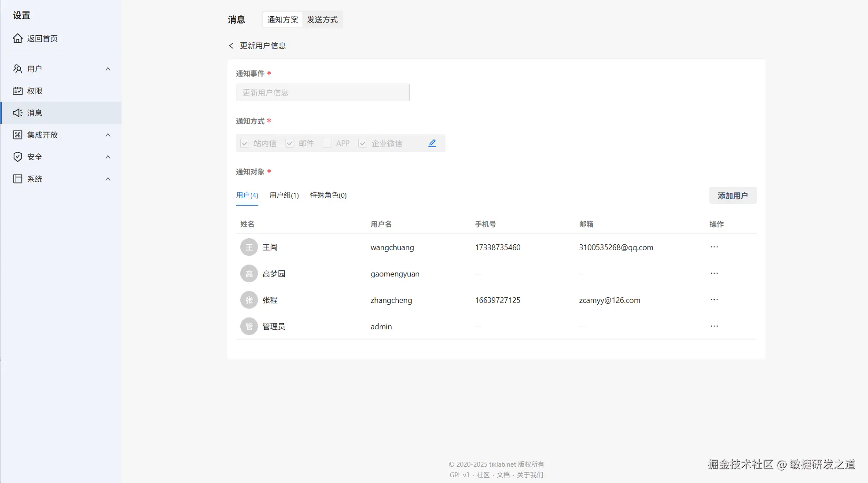This screenshot has width=868, height=483.
Task: Open the more actions menu for 王闯
Action: [x=714, y=247]
